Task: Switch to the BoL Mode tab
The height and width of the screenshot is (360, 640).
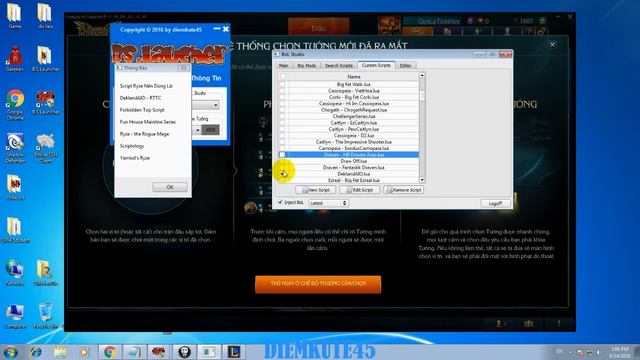Action: [307, 66]
